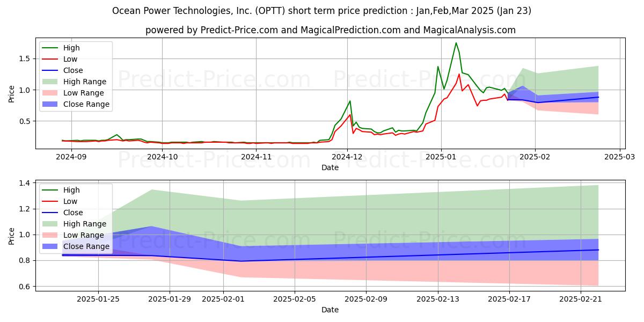This screenshot has width=644, height=322.
Task: Click the green High Range swatch in top legend
Action: tap(52, 82)
